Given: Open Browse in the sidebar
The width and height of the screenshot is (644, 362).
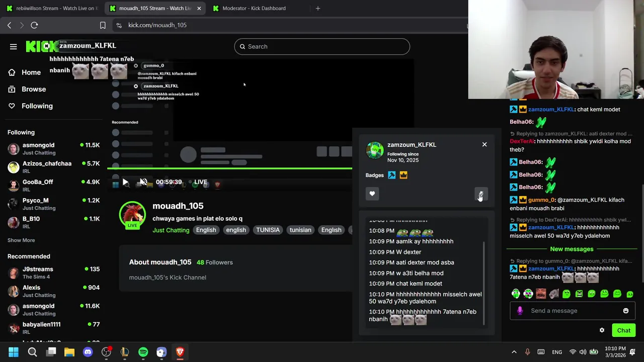Looking at the screenshot, I should 27,89.
